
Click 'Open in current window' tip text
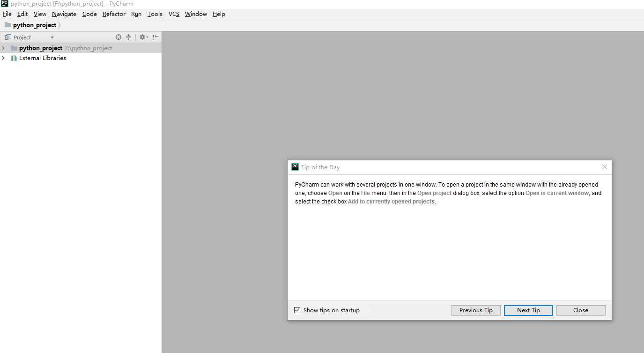click(557, 193)
